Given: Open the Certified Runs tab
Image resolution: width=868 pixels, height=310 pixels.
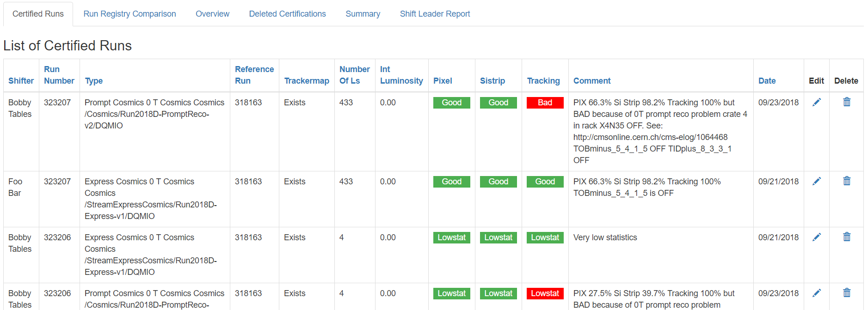Looking at the screenshot, I should pyautogui.click(x=38, y=14).
